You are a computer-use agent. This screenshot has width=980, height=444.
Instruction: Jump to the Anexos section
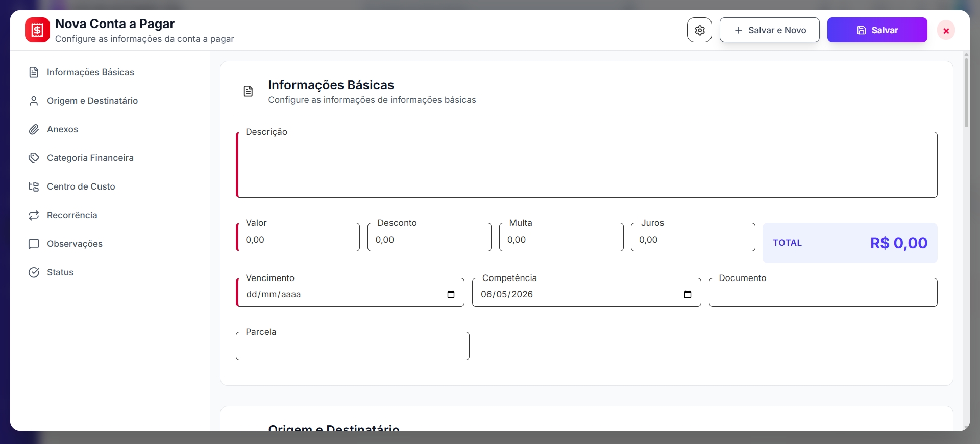coord(62,129)
